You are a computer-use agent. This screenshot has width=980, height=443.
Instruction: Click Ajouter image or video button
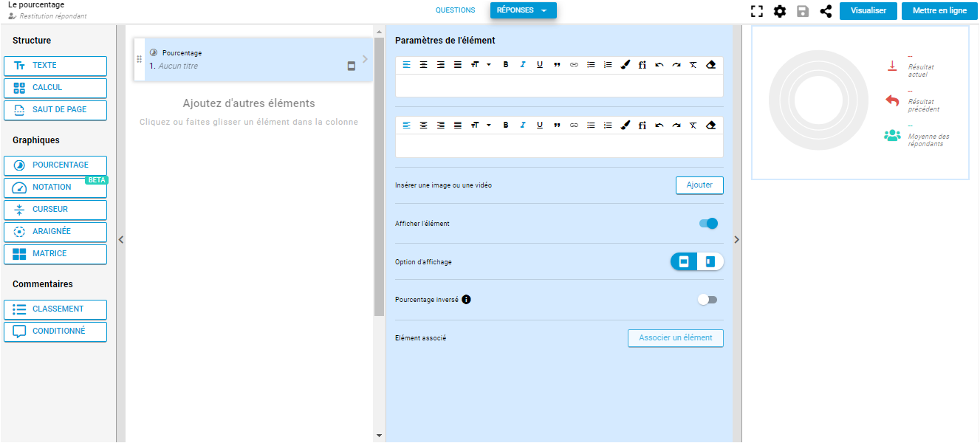coord(699,185)
